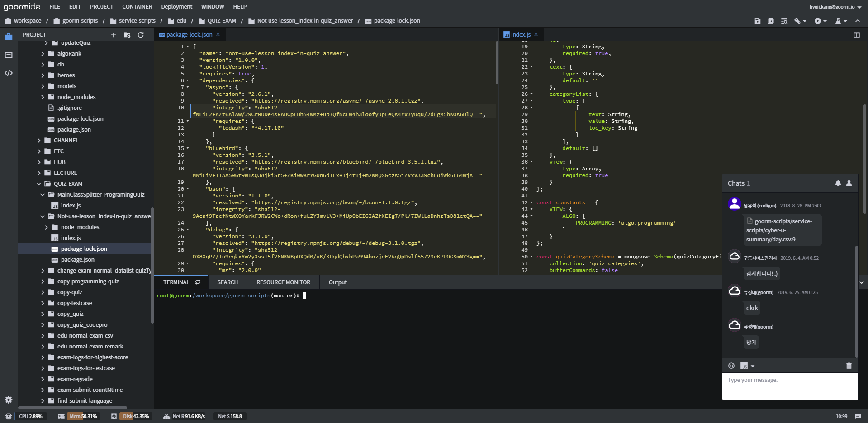The image size is (868, 423).
Task: Click the wrench build icon
Action: [797, 21]
